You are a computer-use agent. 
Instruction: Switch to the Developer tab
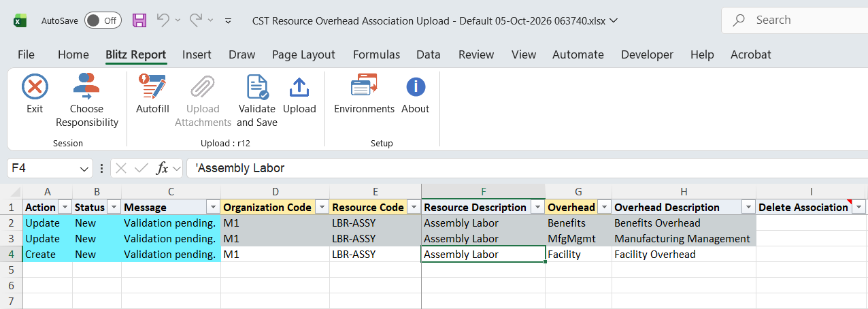coord(647,54)
